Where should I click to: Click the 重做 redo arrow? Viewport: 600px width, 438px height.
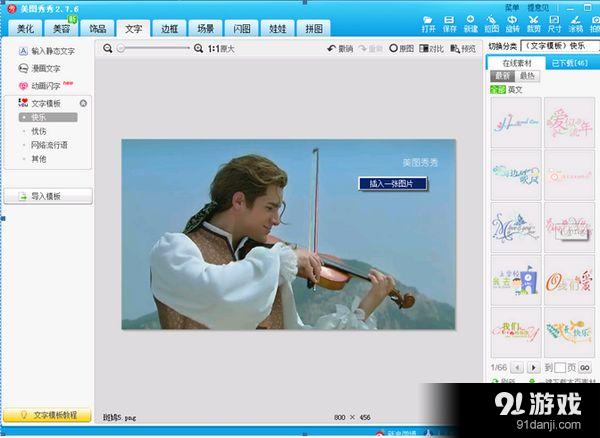coord(371,49)
